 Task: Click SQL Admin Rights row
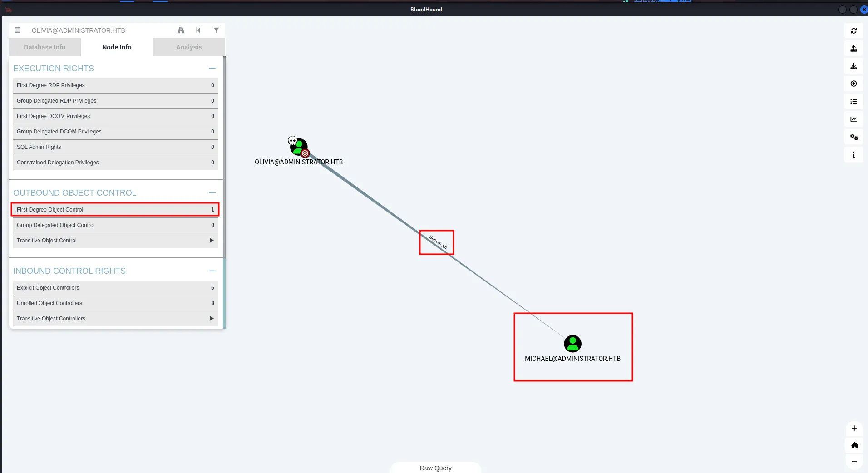click(x=115, y=147)
